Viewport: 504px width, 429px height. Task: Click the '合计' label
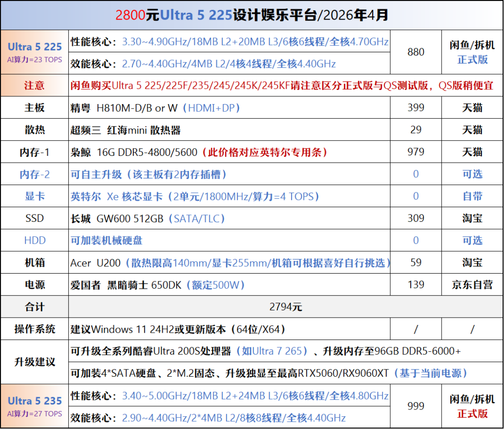(x=35, y=307)
